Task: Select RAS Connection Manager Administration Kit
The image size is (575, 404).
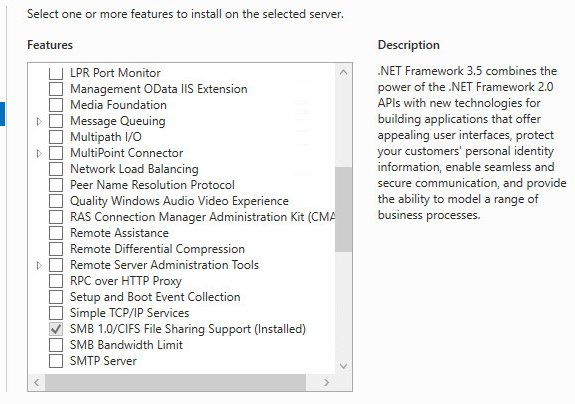Action: (202, 217)
